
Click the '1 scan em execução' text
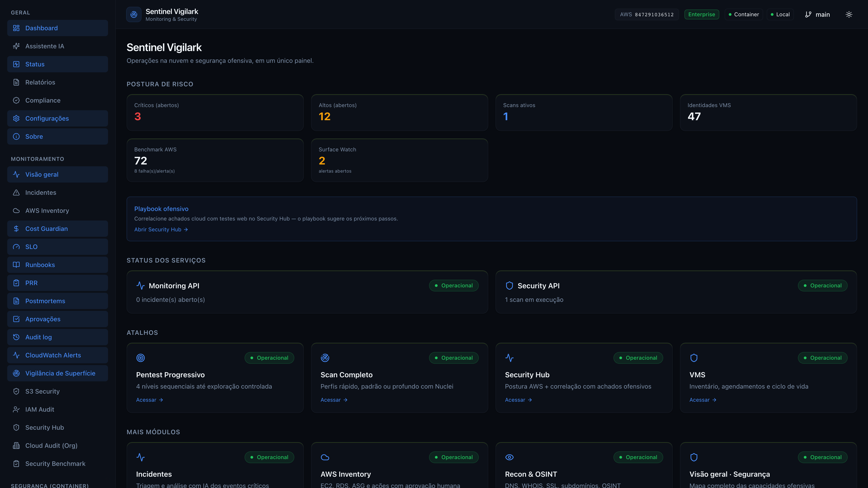click(x=534, y=300)
